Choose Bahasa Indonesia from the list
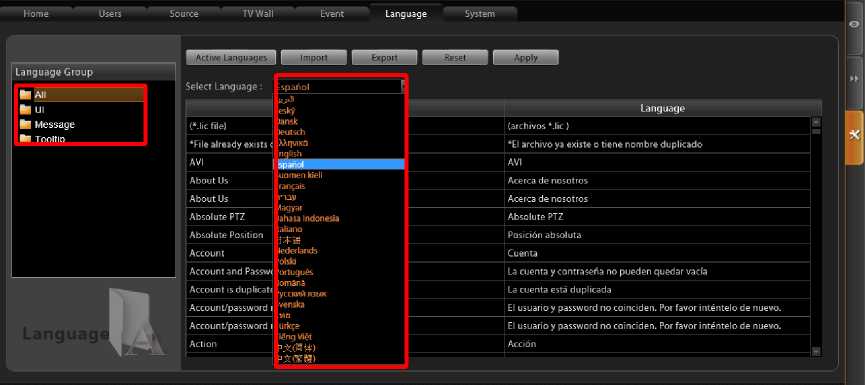Viewport: 865px width, 385px height. coord(340,218)
